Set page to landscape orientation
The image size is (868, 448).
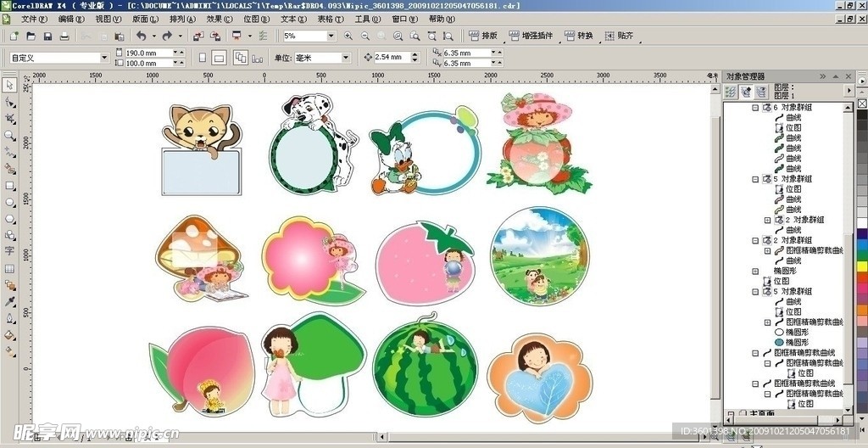coord(219,58)
